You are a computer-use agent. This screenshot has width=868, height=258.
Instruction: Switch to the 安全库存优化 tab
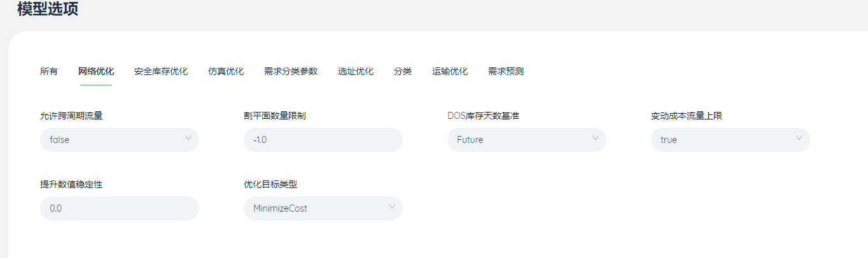point(161,71)
